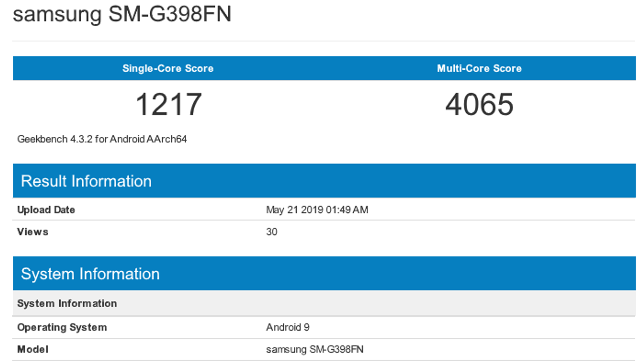The width and height of the screenshot is (644, 362).
Task: Click the Model value samsung SM-G398FN
Action: pos(315,349)
